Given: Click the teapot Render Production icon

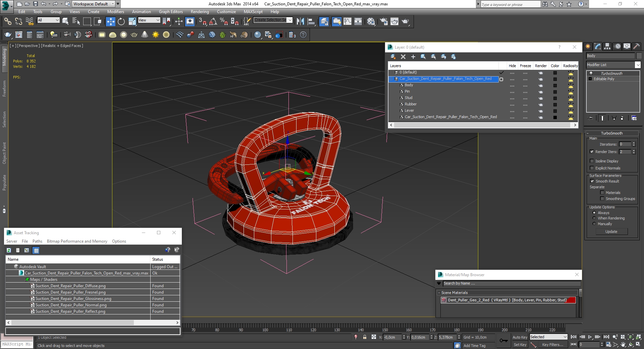Looking at the screenshot, I should [406, 21].
